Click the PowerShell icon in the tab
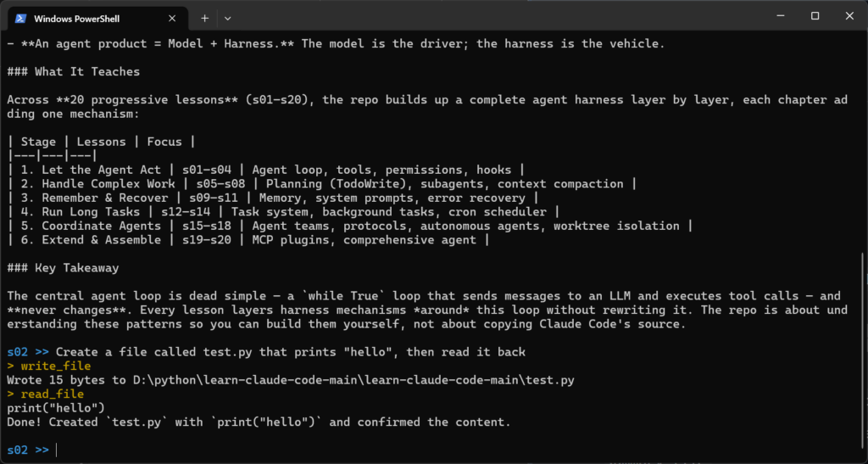868x464 pixels. [20, 19]
